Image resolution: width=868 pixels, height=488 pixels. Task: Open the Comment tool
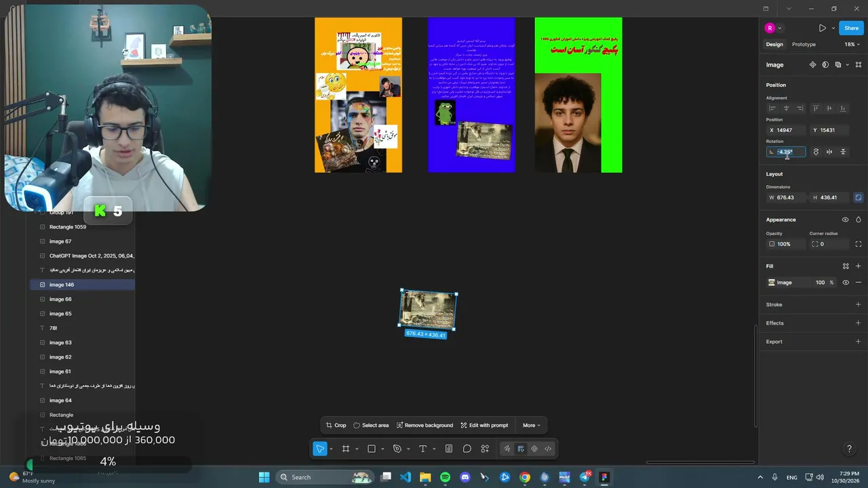pyautogui.click(x=467, y=449)
